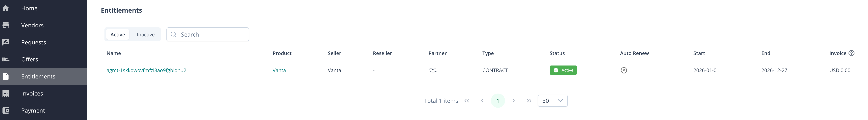Click the Invoice help question-mark icon
Viewport: 868px width, 120px height.
coord(851,53)
